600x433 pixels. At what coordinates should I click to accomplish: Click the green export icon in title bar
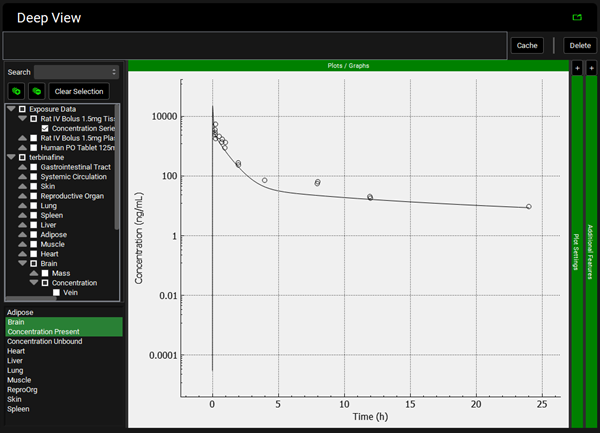pyautogui.click(x=576, y=17)
